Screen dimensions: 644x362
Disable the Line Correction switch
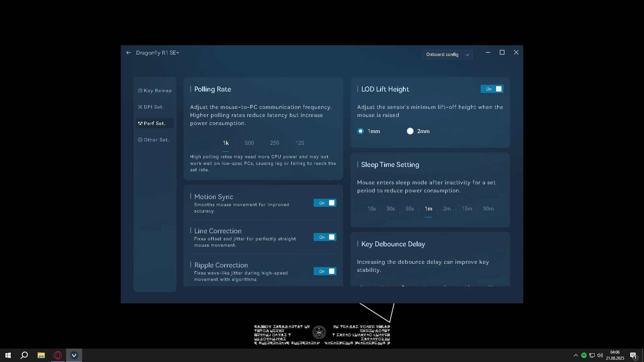tap(325, 237)
